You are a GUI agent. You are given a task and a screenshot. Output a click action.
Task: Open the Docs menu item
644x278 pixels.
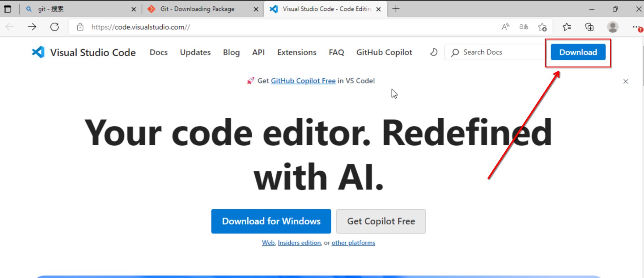[159, 52]
